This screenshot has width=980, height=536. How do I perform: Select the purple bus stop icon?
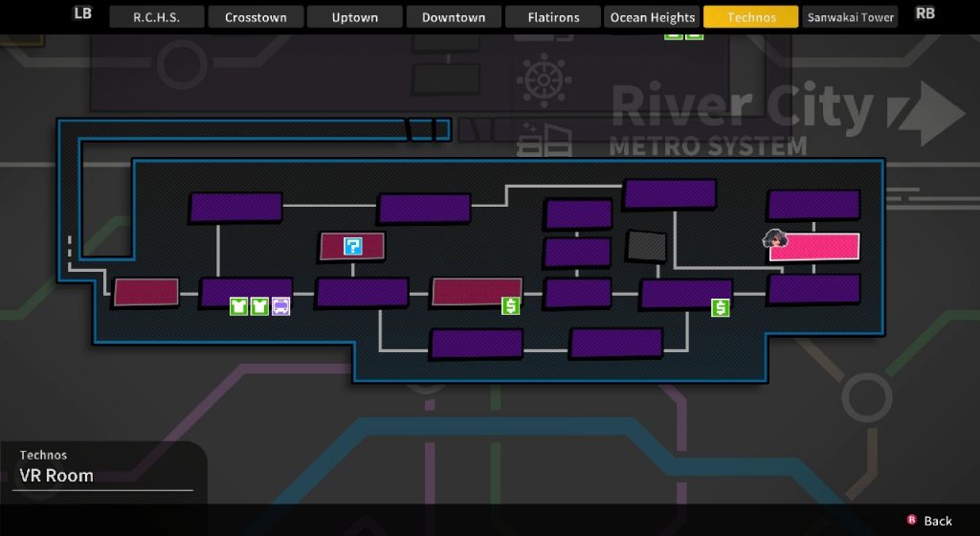[280, 306]
